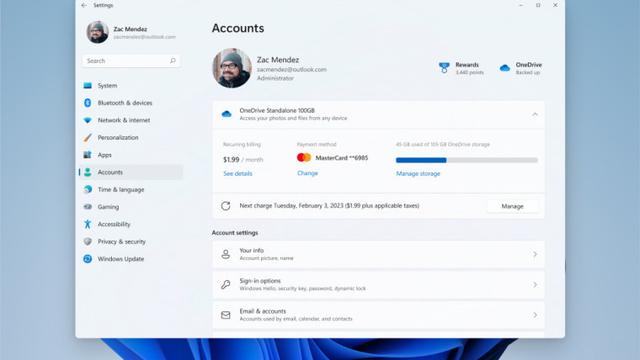640x360 pixels.
Task: Open the System settings page
Action: point(131,85)
